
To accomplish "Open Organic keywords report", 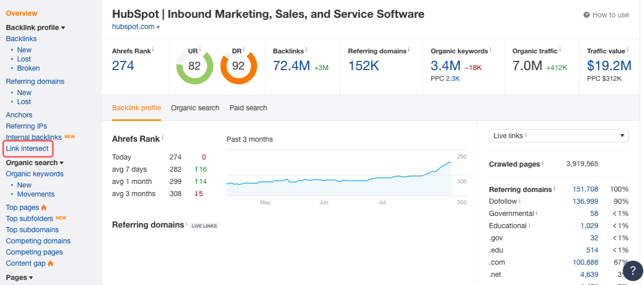I will coord(35,174).
